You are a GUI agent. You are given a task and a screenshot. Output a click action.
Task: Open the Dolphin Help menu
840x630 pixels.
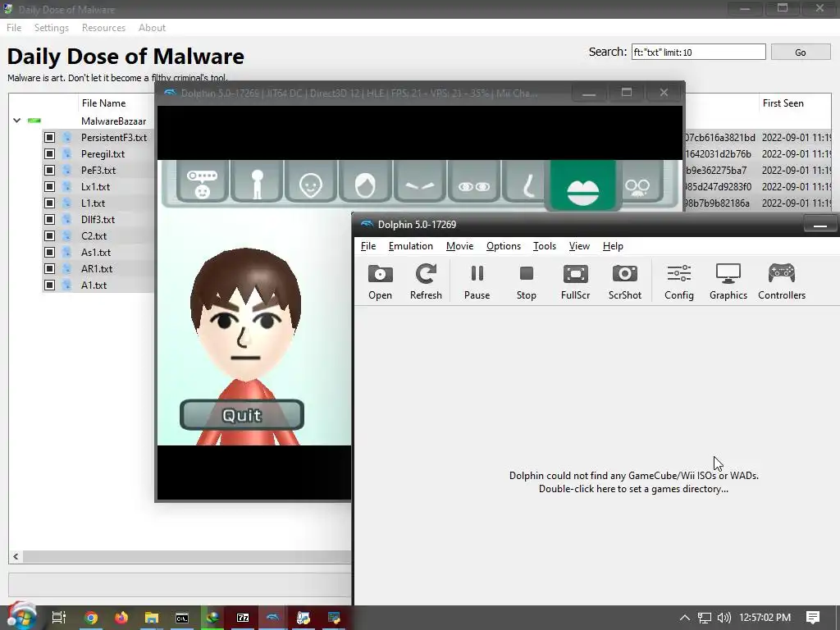[x=613, y=246]
